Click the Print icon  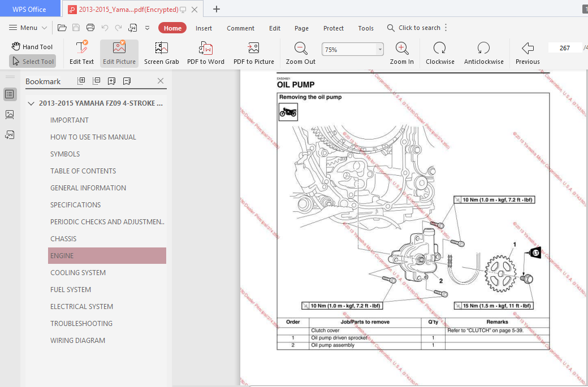pos(90,28)
